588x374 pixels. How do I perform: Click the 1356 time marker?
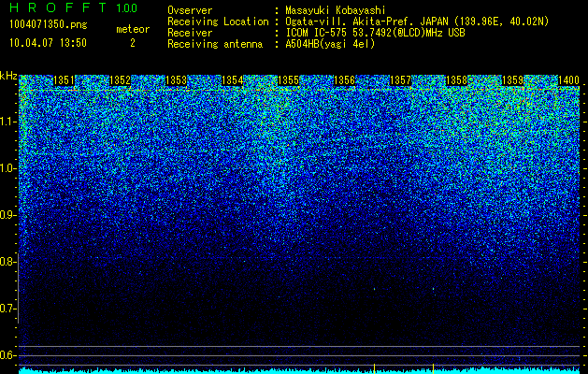point(344,80)
